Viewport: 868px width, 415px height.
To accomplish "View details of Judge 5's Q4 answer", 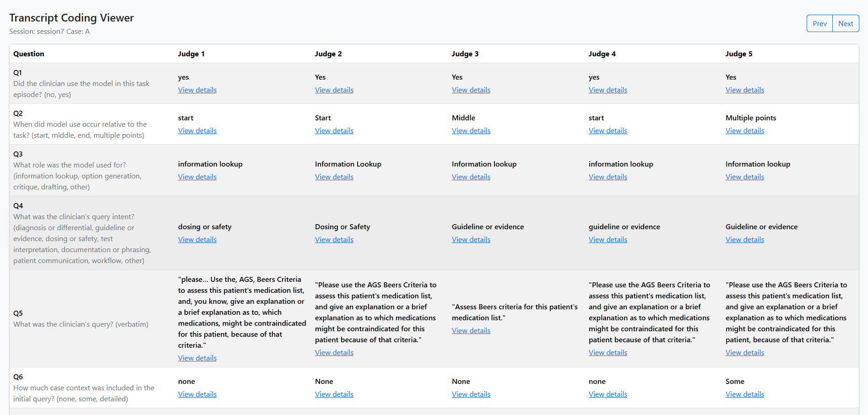I will click(744, 239).
